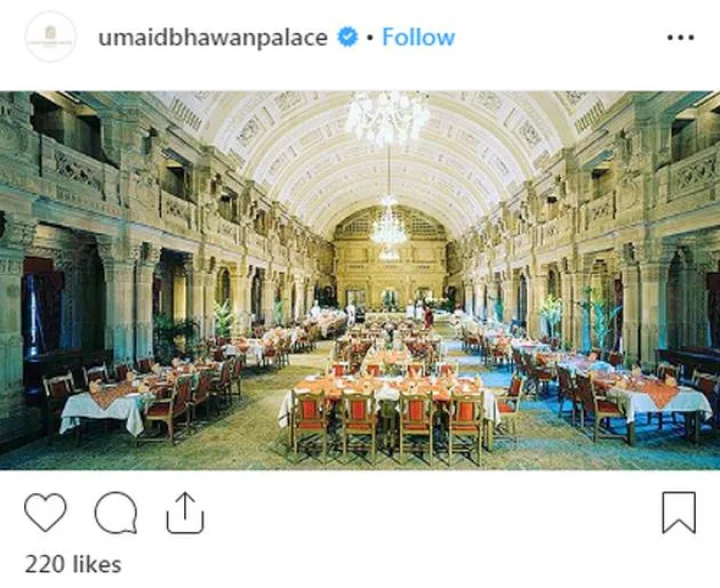Screen dimensions: 720x588
Task: Click the small distant chandelier in the photo
Action: pos(388,225)
